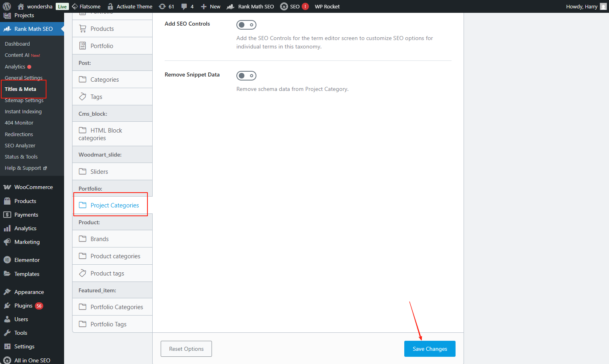
Task: Open SEO Analyzer submenu item
Action: point(20,145)
